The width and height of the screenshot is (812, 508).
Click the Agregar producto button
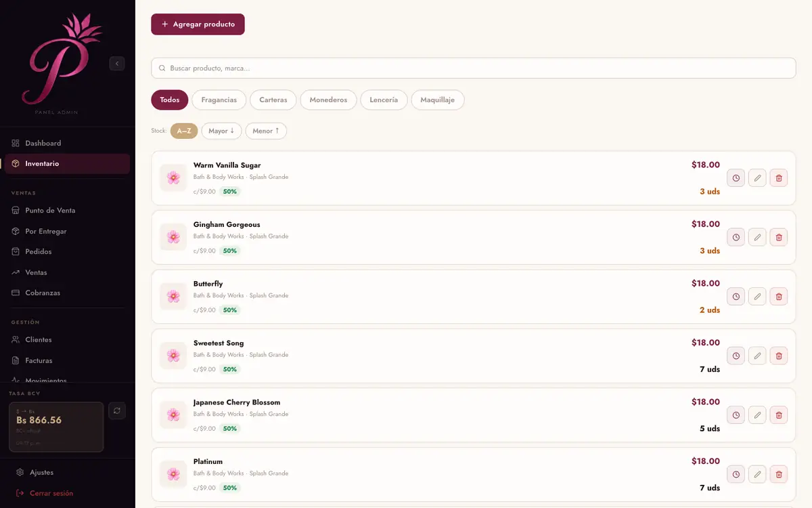tap(198, 24)
